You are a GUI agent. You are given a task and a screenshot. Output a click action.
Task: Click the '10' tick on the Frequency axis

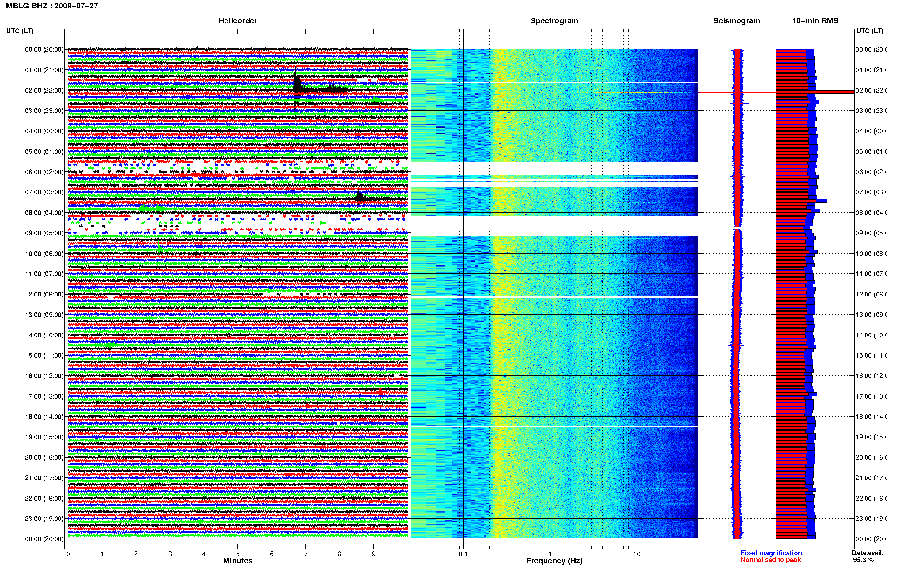[x=637, y=554]
